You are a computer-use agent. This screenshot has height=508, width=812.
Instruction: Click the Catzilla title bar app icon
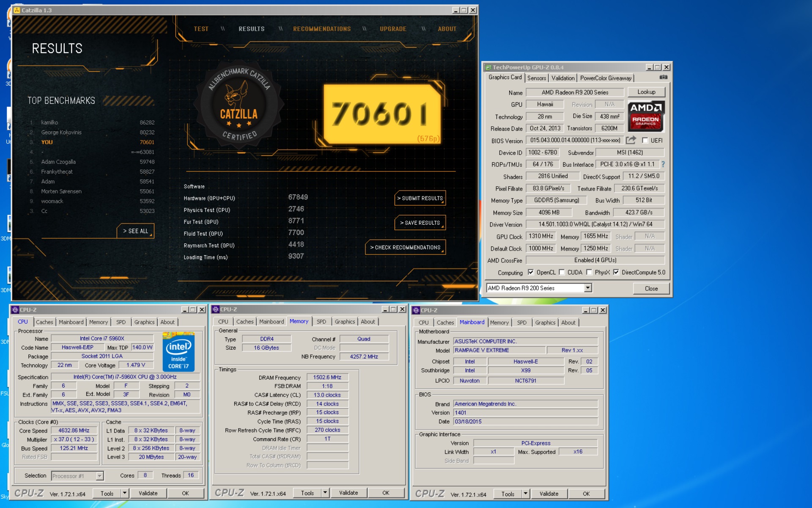click(17, 10)
